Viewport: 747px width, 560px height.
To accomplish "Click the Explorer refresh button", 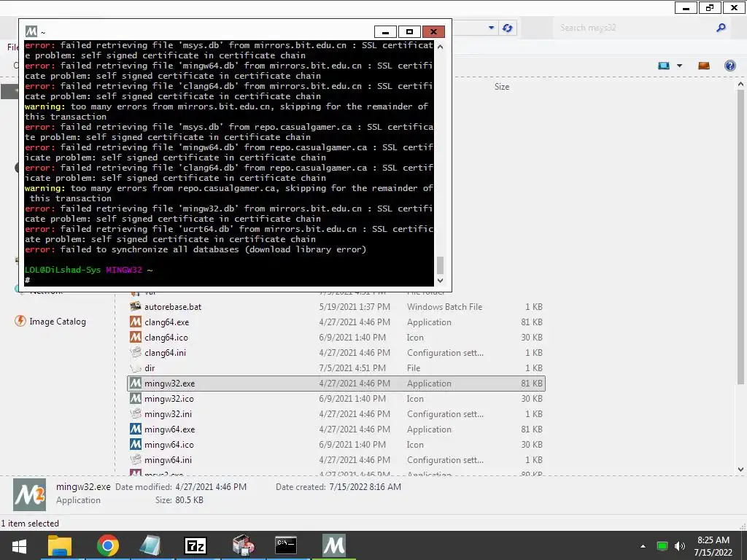I will (508, 28).
